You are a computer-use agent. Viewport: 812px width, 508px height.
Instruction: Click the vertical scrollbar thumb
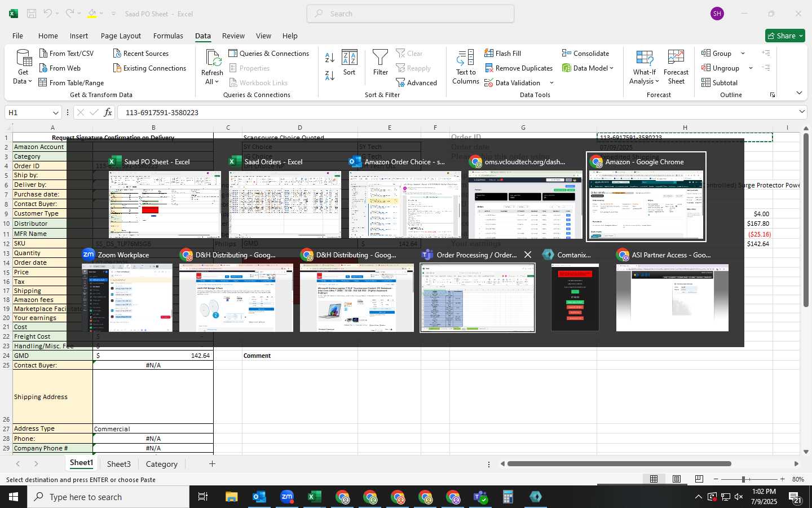[x=806, y=220]
